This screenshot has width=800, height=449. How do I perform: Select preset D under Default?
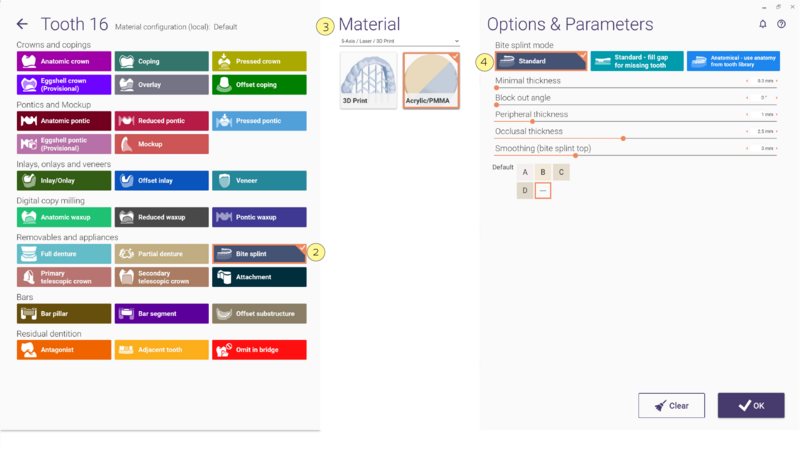[x=525, y=191]
